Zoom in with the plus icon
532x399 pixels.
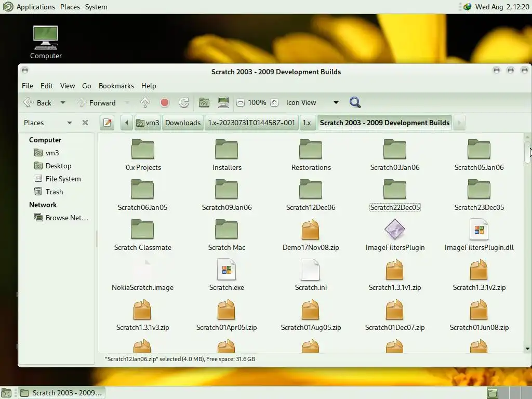point(274,102)
